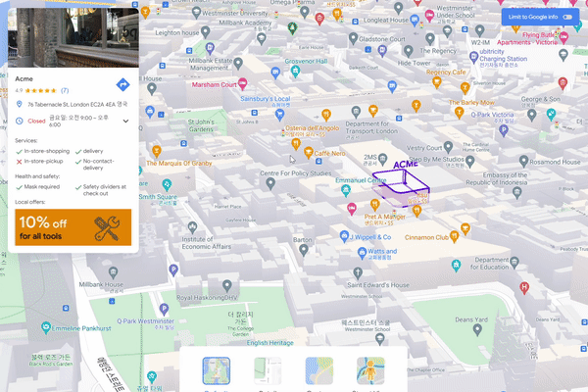Screen dimensions: 588x392
Task: Expand the opening hours chevron
Action: point(125,121)
